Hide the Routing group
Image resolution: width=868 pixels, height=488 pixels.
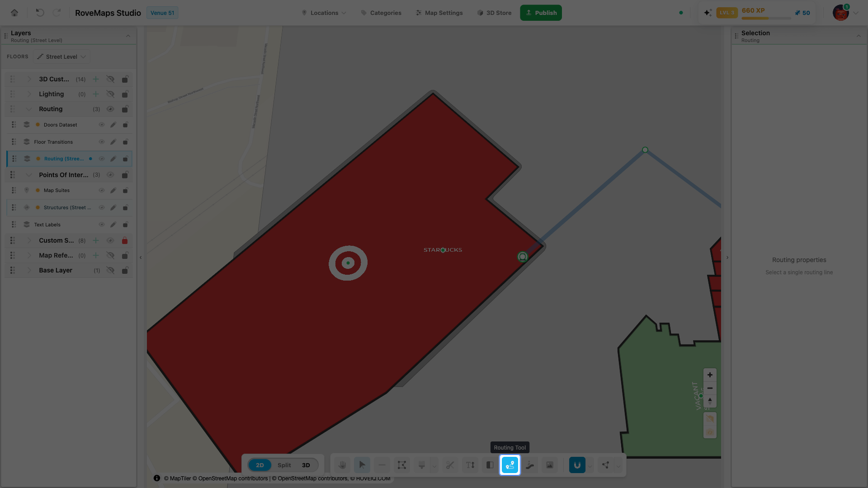tap(110, 109)
